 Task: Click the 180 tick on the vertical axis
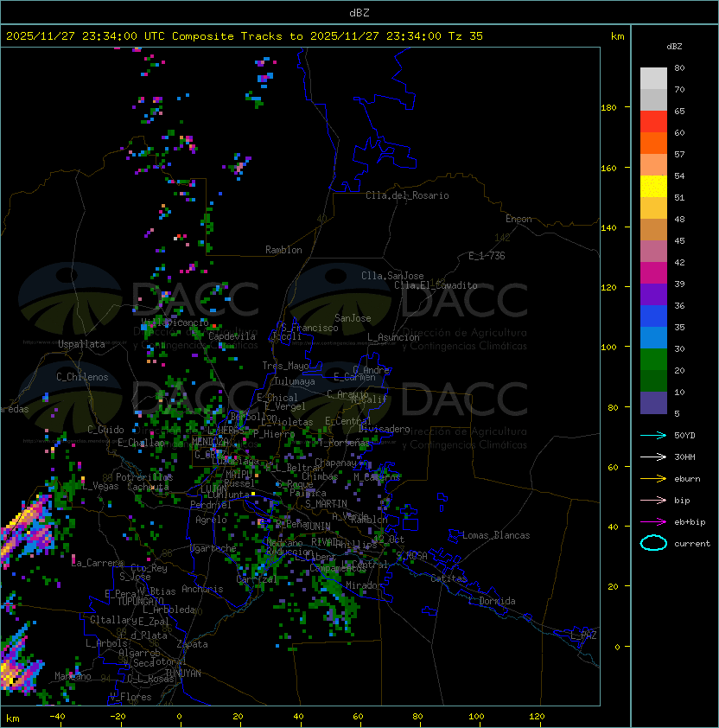click(608, 108)
